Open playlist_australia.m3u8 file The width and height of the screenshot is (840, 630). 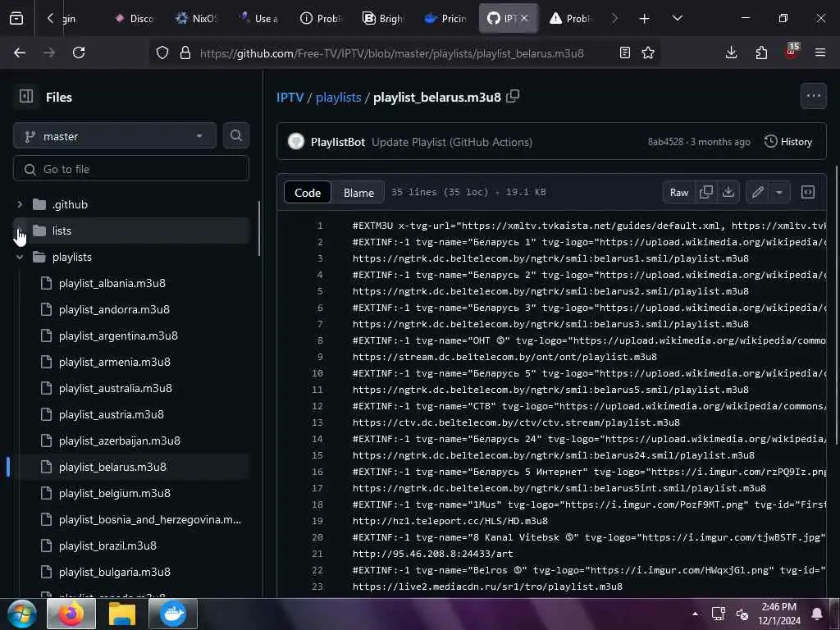pyautogui.click(x=115, y=388)
